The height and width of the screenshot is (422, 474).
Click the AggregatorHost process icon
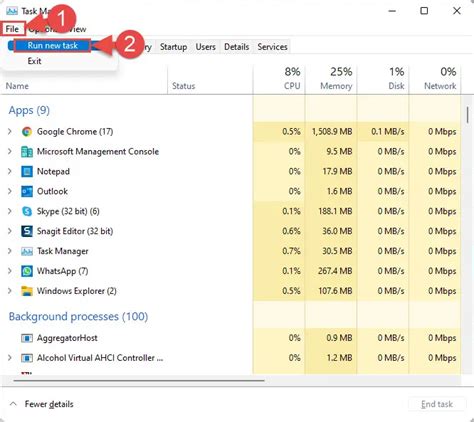click(x=27, y=338)
